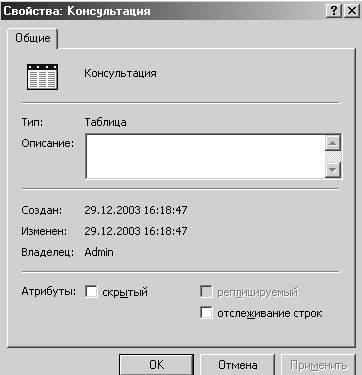Click the Свойства: Консультация title bar
The width and height of the screenshot is (362, 375).
(x=163, y=11)
